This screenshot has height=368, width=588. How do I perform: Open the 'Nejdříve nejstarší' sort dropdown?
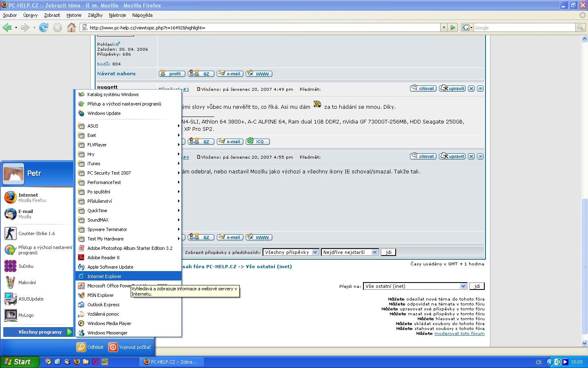pos(350,252)
